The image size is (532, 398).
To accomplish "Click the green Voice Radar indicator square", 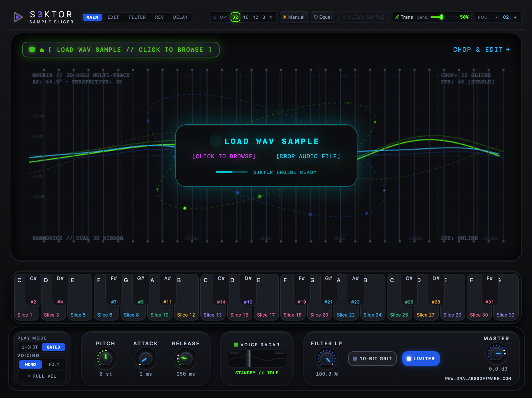I will coord(236,345).
